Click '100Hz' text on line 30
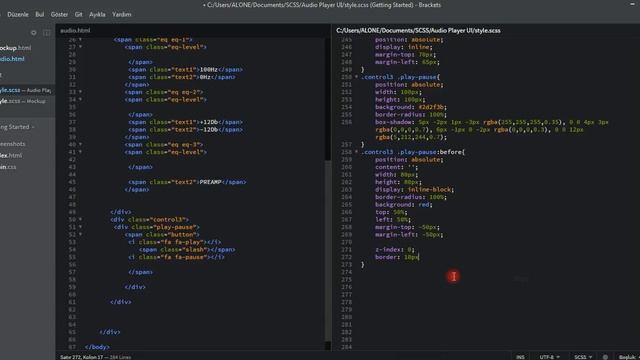The width and height of the screenshot is (640, 360). click(209, 69)
